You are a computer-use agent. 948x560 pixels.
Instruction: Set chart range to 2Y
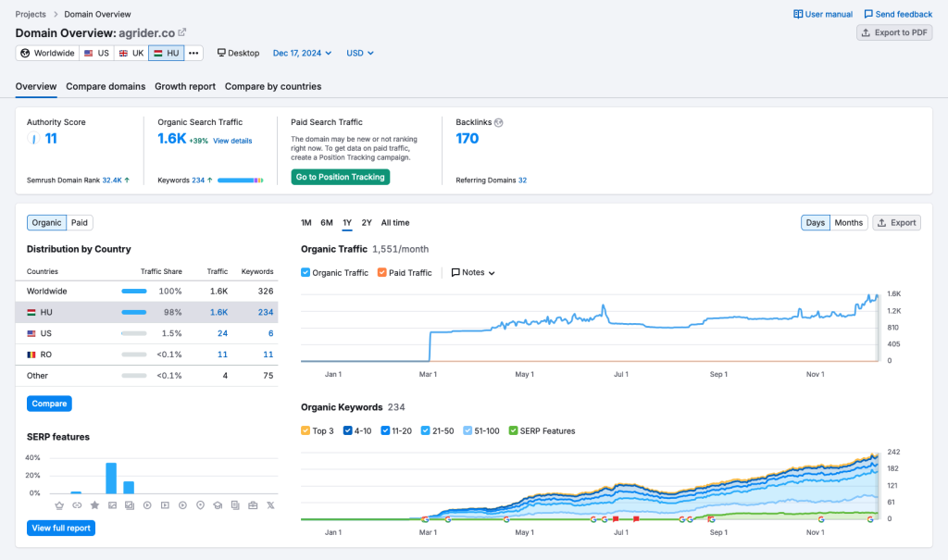pos(367,222)
